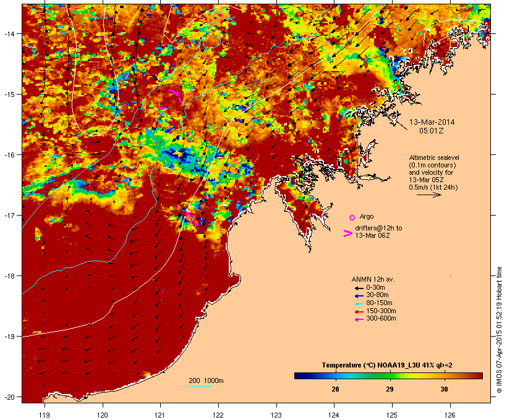The width and height of the screenshot is (507, 420).
Task: Select the cyan 80-150m arrow legend symbol
Action: [359, 304]
